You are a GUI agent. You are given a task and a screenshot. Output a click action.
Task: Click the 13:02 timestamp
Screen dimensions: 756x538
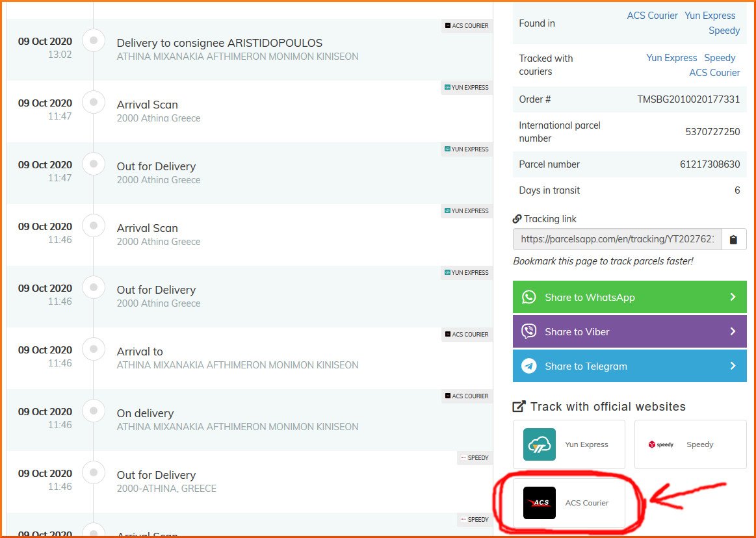coord(60,55)
